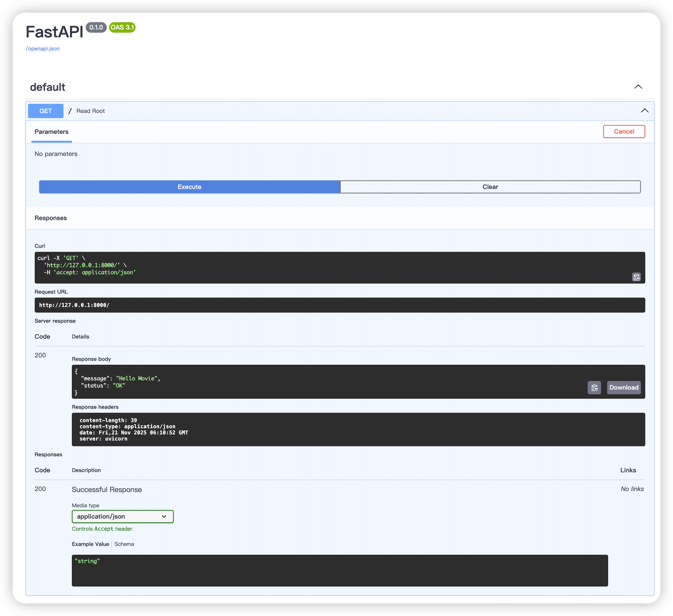Collapse the GET Read Root operation
This screenshot has width=673, height=616.
(x=644, y=111)
